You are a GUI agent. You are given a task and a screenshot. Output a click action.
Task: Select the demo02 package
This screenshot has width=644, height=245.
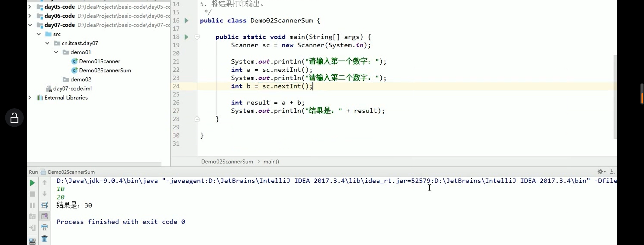click(x=81, y=79)
